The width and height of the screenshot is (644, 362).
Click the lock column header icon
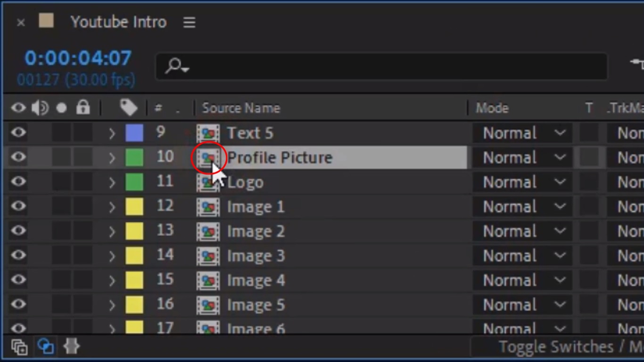pos(83,108)
